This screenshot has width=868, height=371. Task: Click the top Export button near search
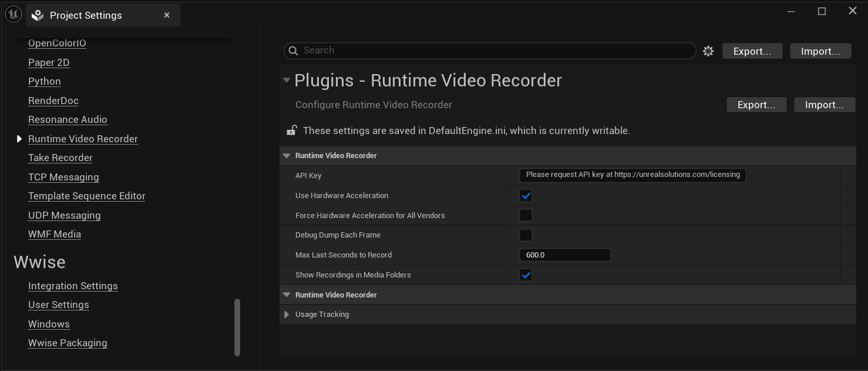pos(752,51)
